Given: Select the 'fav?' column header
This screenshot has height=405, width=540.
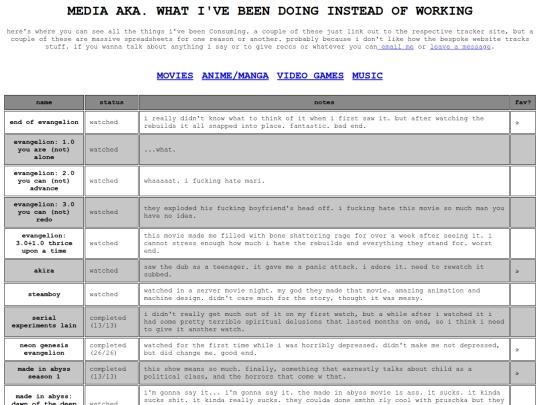Looking at the screenshot, I should pyautogui.click(x=523, y=102).
